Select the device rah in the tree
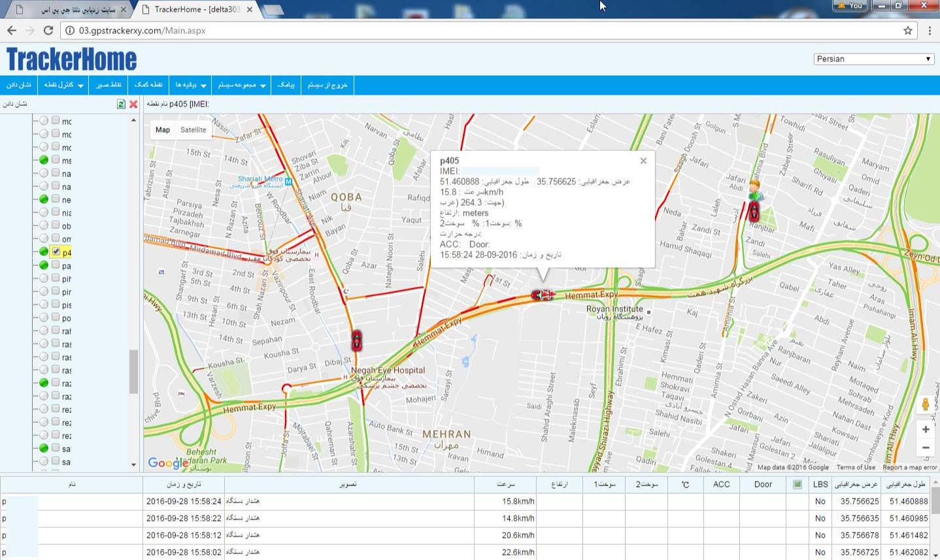The image size is (940, 560). pyautogui.click(x=67, y=331)
